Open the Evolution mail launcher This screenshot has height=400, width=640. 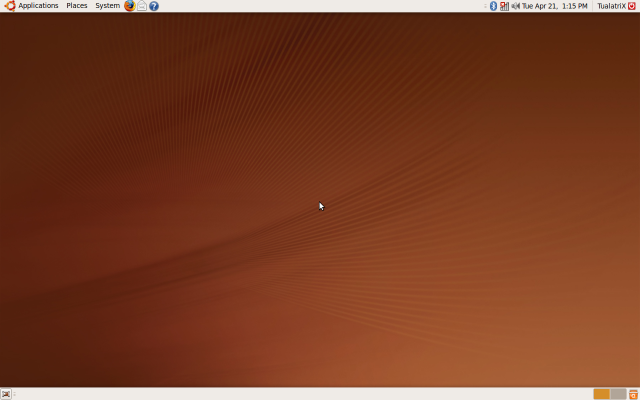142,6
